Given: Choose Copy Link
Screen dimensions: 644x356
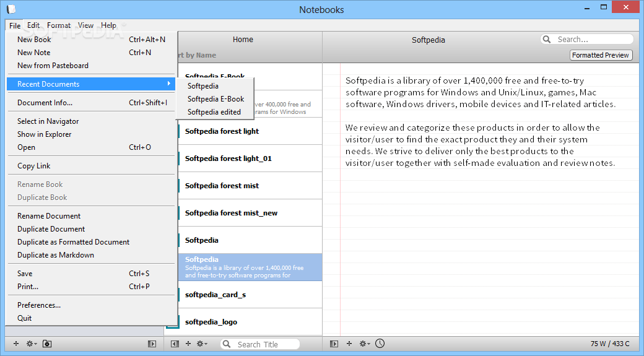Looking at the screenshot, I should pos(92,166).
